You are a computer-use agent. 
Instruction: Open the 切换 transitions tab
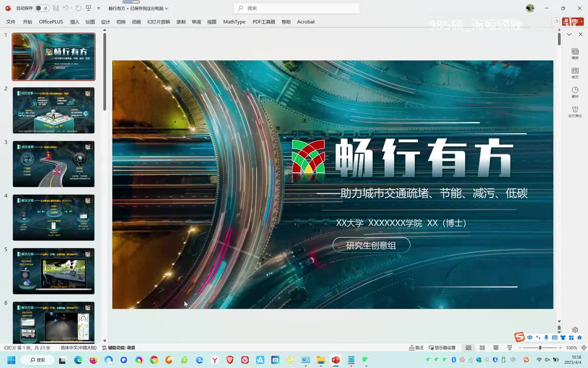(x=121, y=22)
